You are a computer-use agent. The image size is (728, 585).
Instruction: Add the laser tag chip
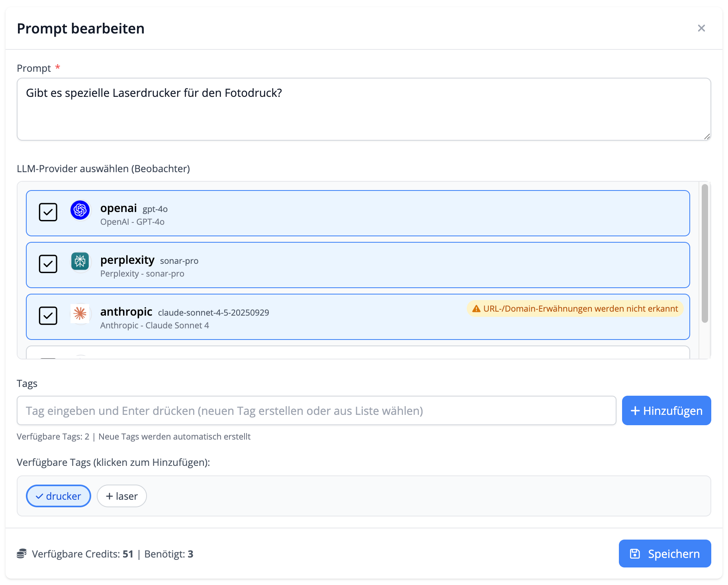coord(122,496)
